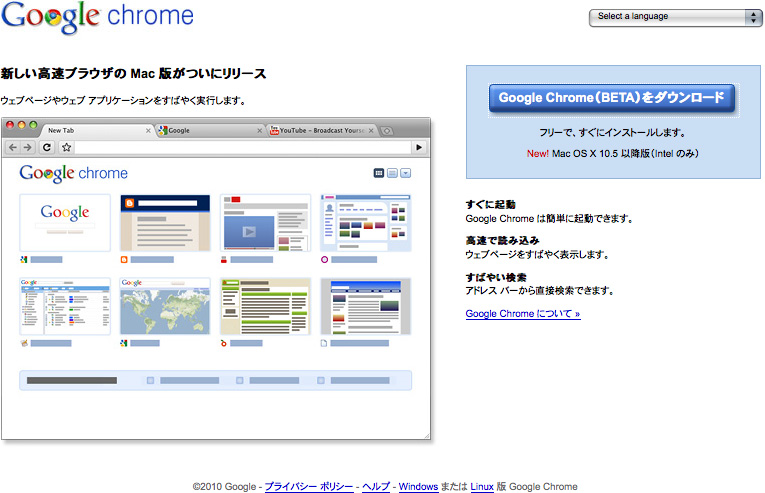The width and height of the screenshot is (765, 493).
Task: Click the pink circle favicon below thumbnail
Action: (324, 260)
